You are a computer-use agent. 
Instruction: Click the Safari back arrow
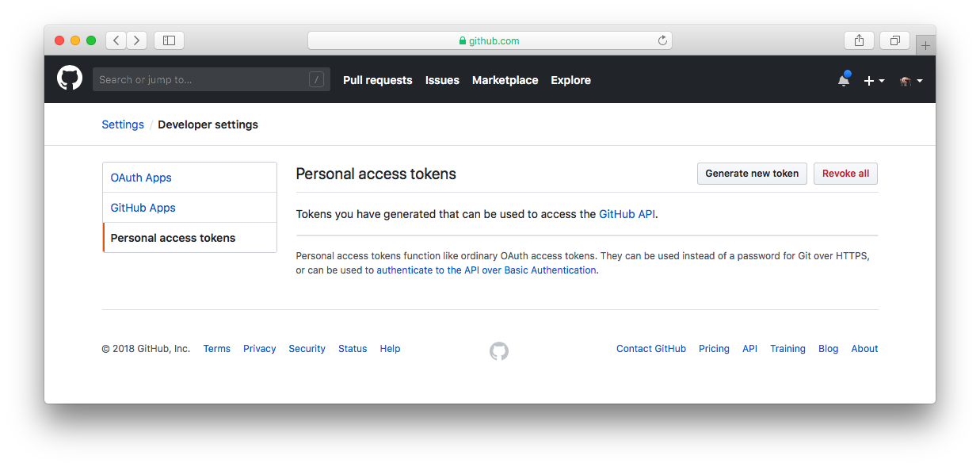(x=116, y=40)
